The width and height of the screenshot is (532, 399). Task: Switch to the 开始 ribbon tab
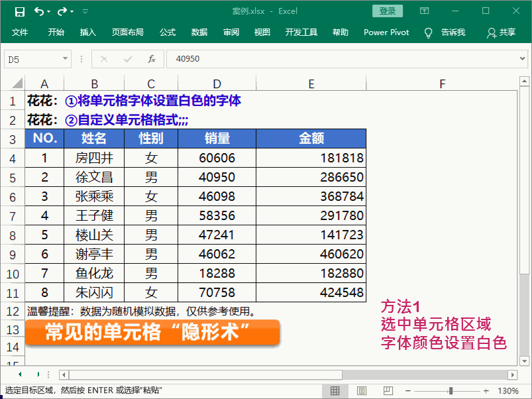point(56,32)
